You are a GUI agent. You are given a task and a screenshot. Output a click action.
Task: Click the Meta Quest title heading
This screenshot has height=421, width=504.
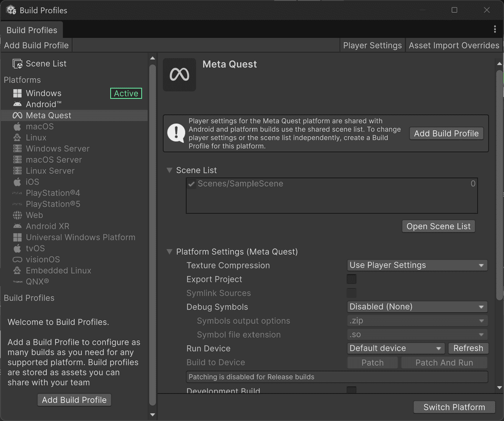[229, 65]
